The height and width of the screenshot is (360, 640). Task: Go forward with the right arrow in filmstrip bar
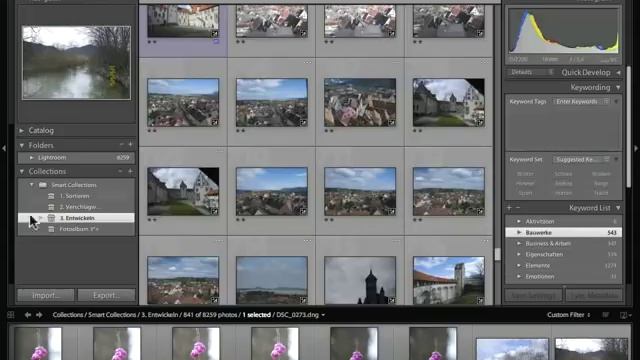click(39, 315)
